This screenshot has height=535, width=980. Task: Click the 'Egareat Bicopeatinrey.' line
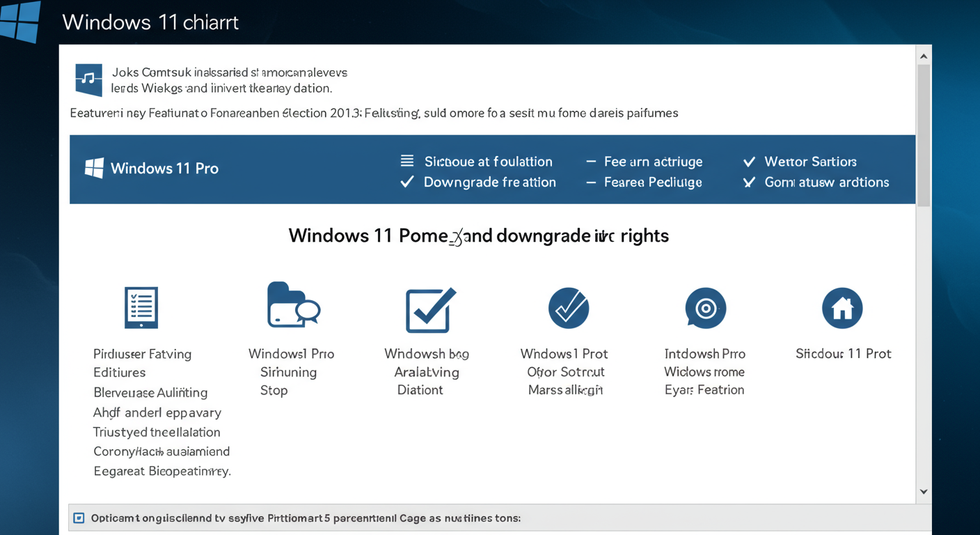[162, 472]
